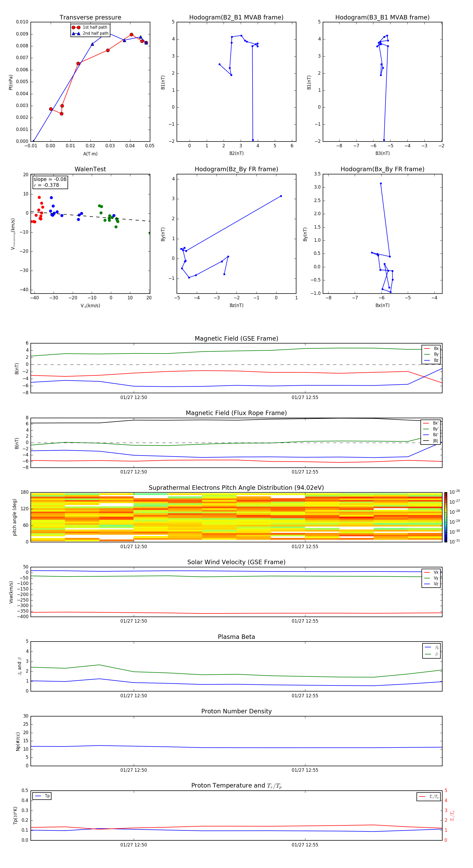This screenshot has height=868, width=473.
Task: Click the "Transverse pressure" plot title
Action: click(x=90, y=18)
